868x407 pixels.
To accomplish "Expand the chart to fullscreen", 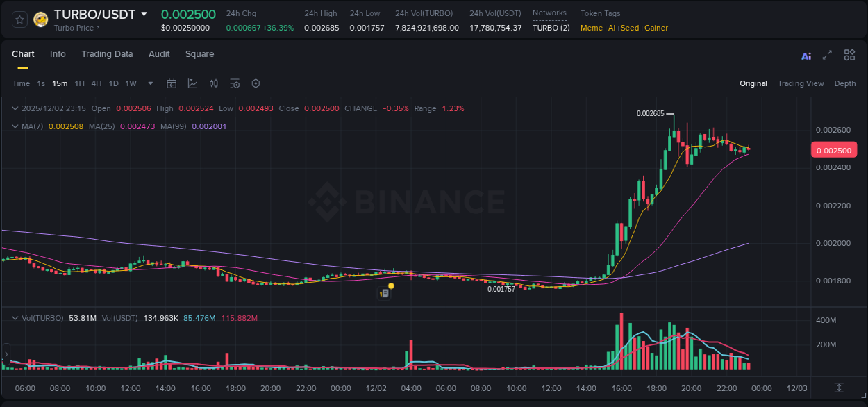I will pos(827,54).
